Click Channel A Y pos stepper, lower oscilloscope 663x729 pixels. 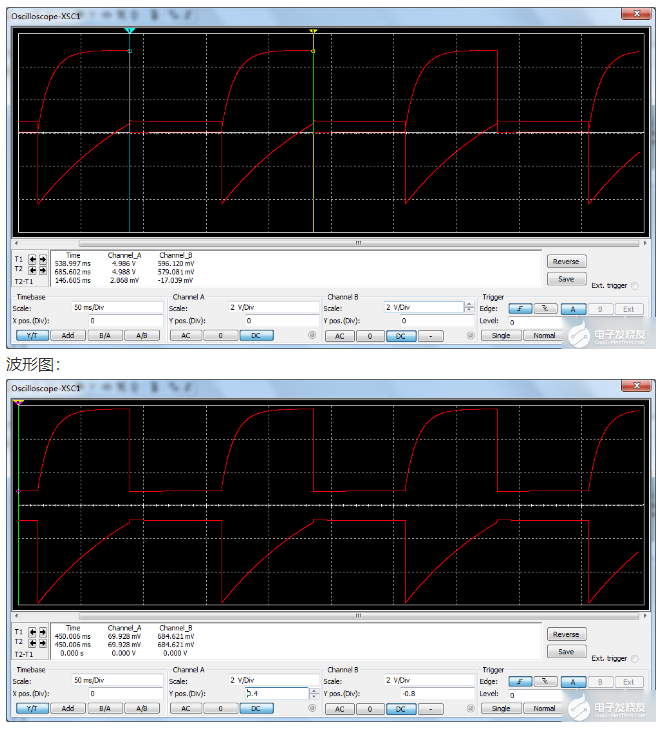pos(314,693)
